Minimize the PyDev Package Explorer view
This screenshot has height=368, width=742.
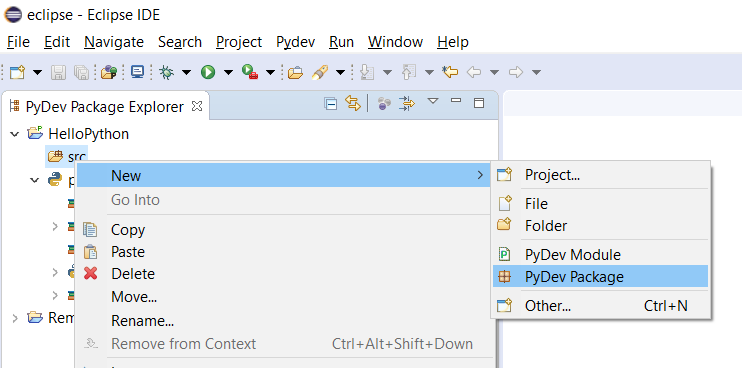pos(456,100)
